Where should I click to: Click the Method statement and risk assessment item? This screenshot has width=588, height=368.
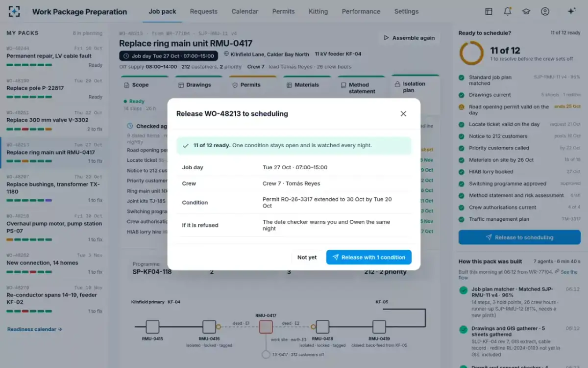pyautogui.click(x=520, y=195)
